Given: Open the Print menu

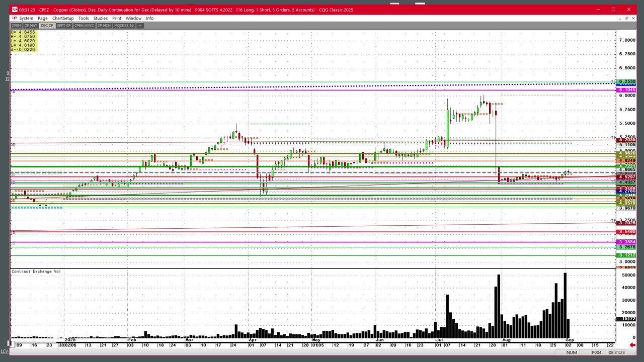Looking at the screenshot, I should click(117, 18).
